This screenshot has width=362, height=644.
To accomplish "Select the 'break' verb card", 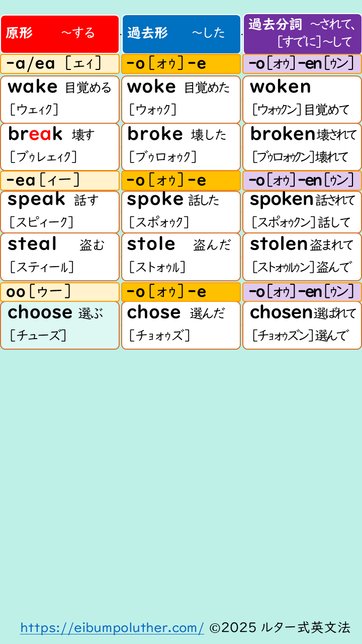I will [60, 146].
